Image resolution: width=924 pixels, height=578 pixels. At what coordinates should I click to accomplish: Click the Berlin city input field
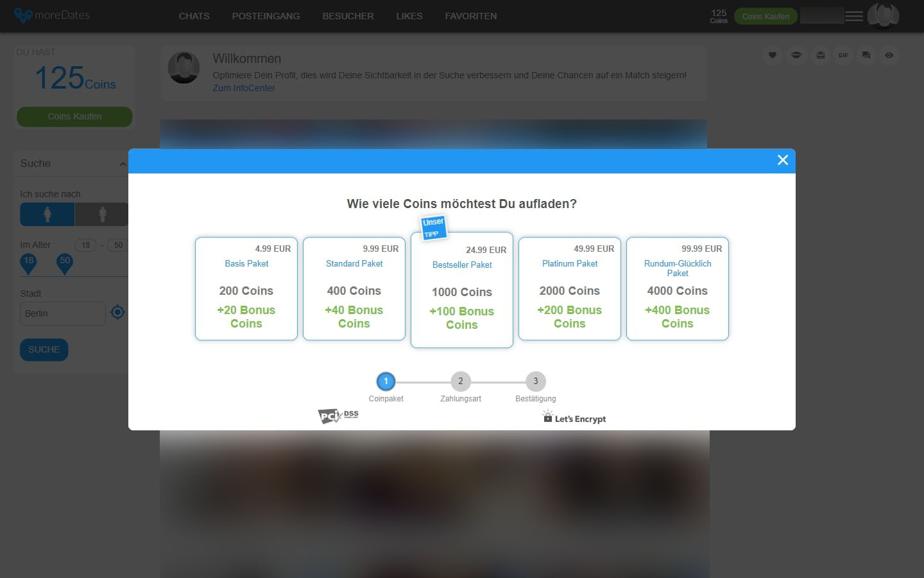[x=62, y=313]
